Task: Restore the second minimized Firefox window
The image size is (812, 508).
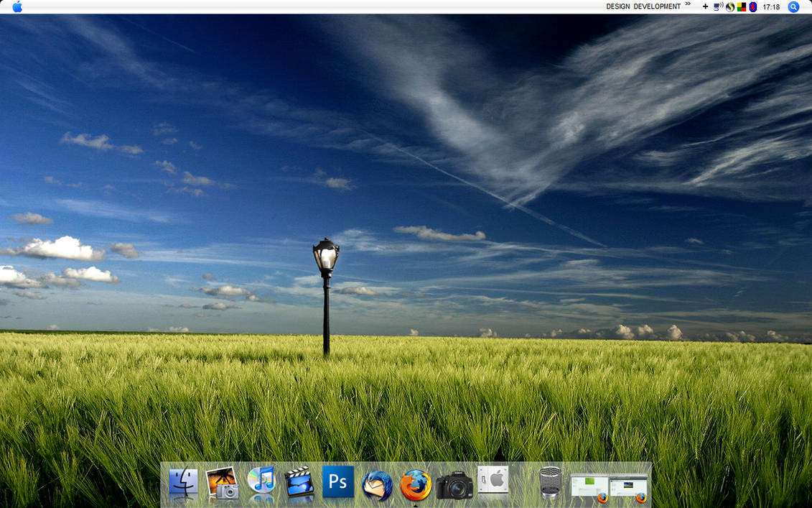Action: (x=628, y=486)
